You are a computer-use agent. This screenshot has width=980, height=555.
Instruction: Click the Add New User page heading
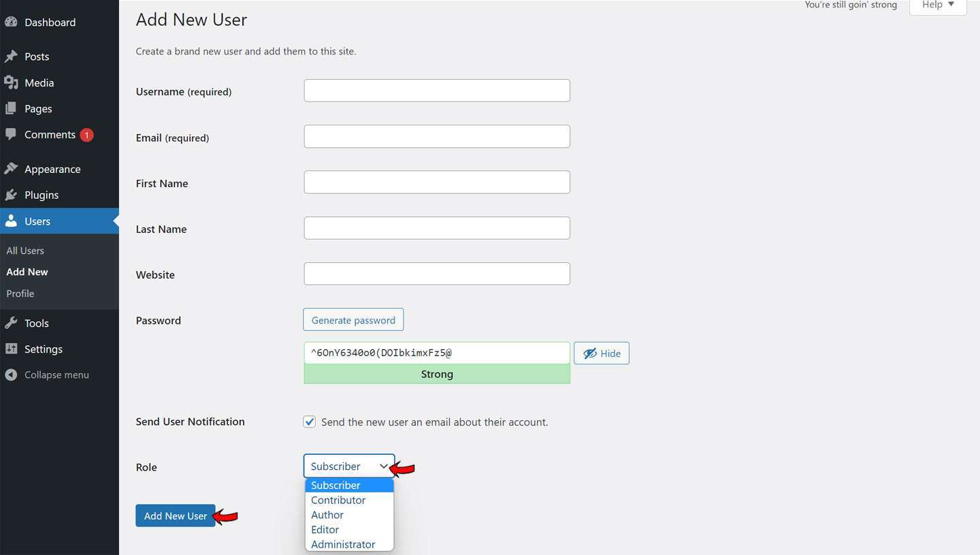[191, 20]
